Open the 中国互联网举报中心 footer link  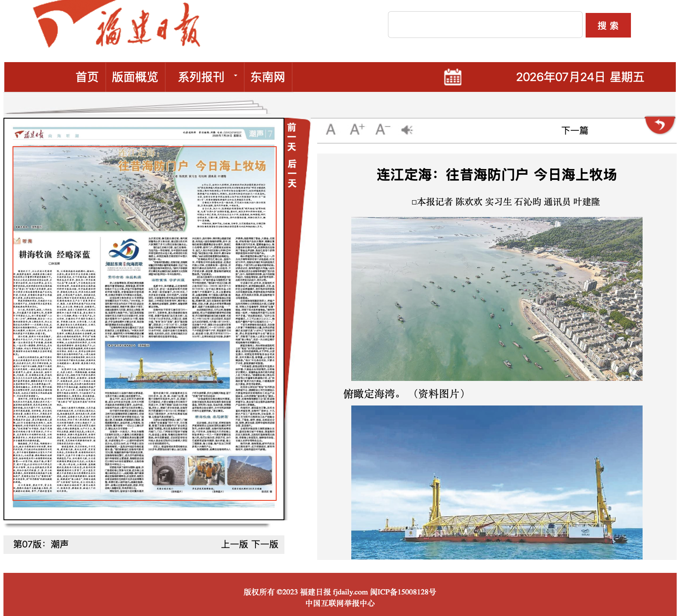(340, 603)
